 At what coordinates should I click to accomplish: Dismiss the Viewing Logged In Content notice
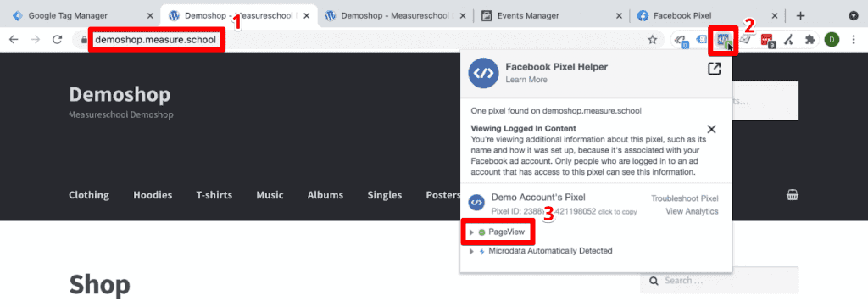click(x=712, y=129)
